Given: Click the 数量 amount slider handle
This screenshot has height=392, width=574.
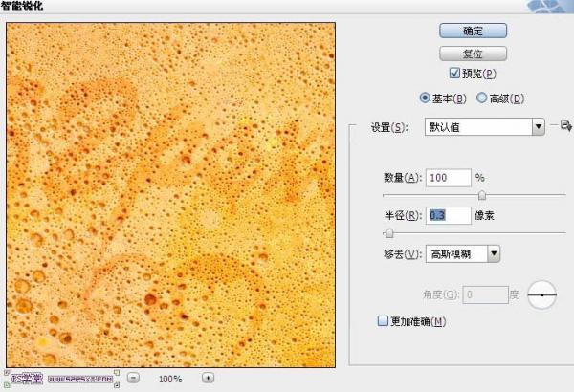Looking at the screenshot, I should point(482,195).
